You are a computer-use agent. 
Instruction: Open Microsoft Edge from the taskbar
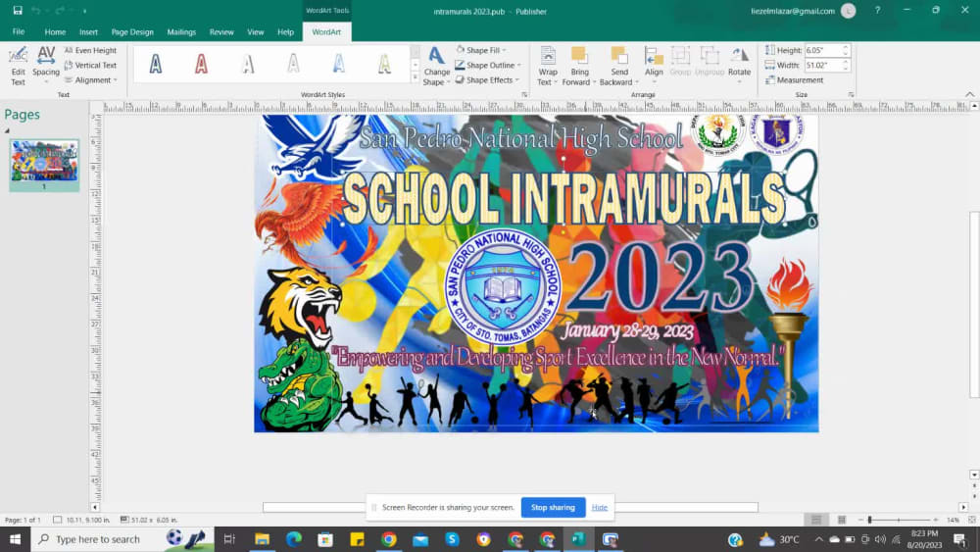[294, 539]
